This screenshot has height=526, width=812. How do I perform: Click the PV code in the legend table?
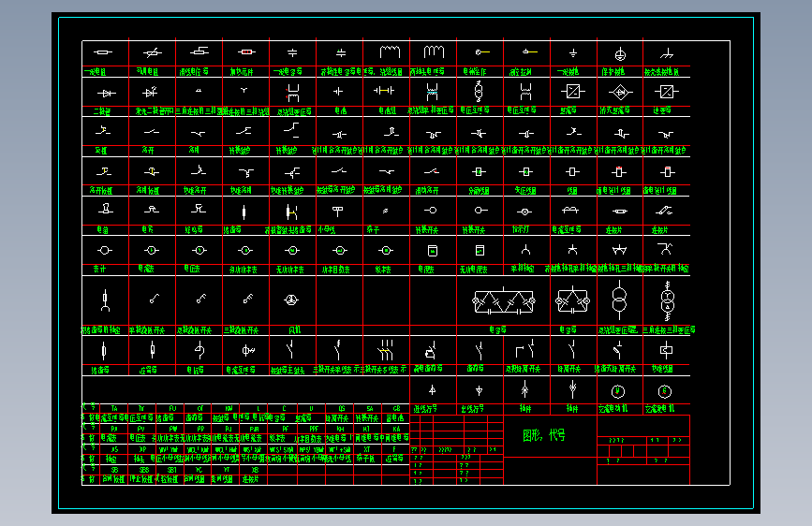click(140, 429)
